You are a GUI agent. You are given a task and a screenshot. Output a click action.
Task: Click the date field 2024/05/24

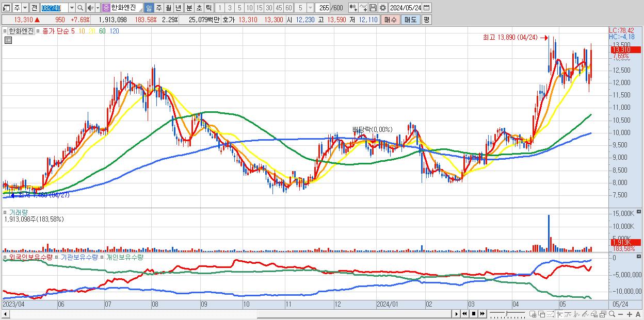pos(405,8)
